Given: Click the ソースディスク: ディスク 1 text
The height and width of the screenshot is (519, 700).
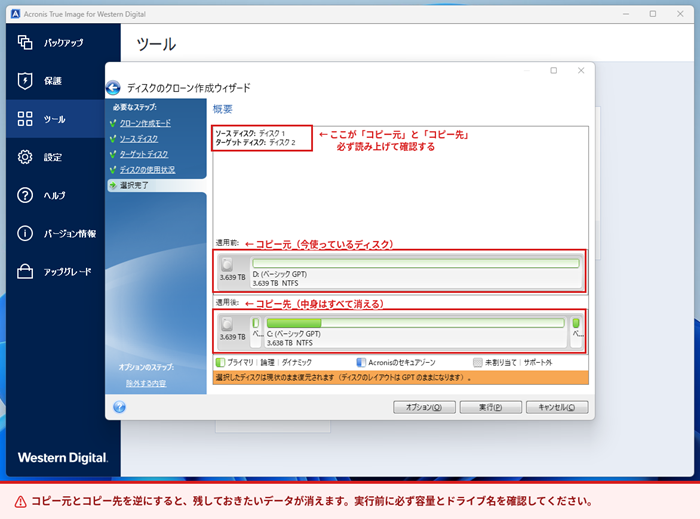Looking at the screenshot, I should 250,133.
